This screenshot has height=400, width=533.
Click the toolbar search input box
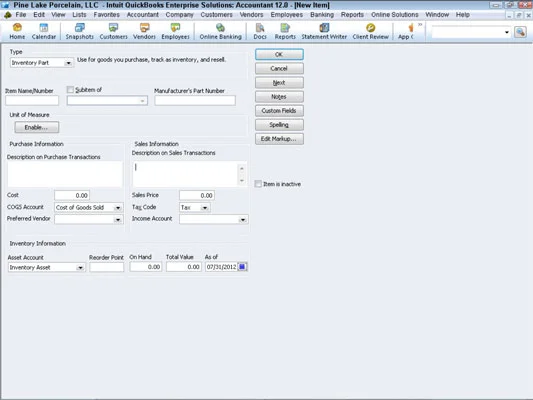click(467, 32)
